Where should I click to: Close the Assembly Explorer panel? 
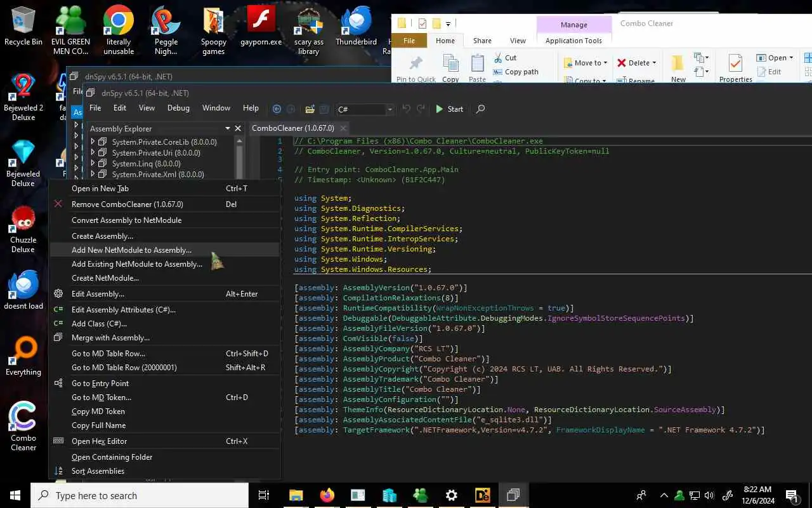238,128
